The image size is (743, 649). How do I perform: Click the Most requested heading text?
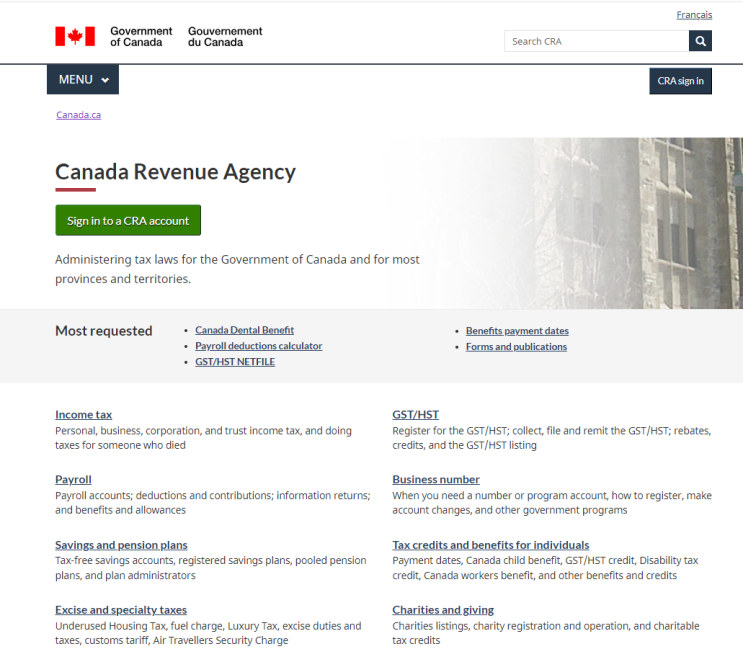tap(103, 331)
